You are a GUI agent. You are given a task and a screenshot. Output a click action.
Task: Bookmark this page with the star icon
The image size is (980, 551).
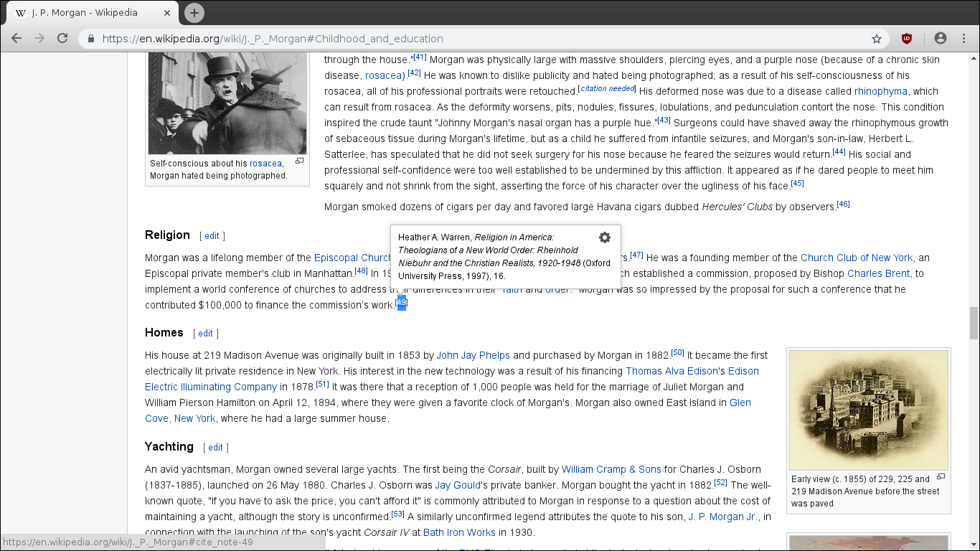pyautogui.click(x=877, y=39)
